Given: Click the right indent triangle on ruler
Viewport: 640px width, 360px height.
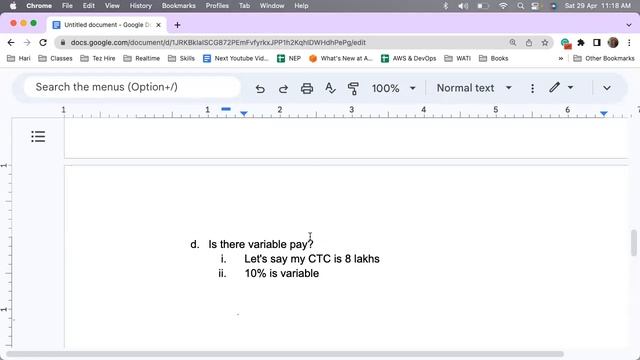Looking at the screenshot, I should 604,113.
